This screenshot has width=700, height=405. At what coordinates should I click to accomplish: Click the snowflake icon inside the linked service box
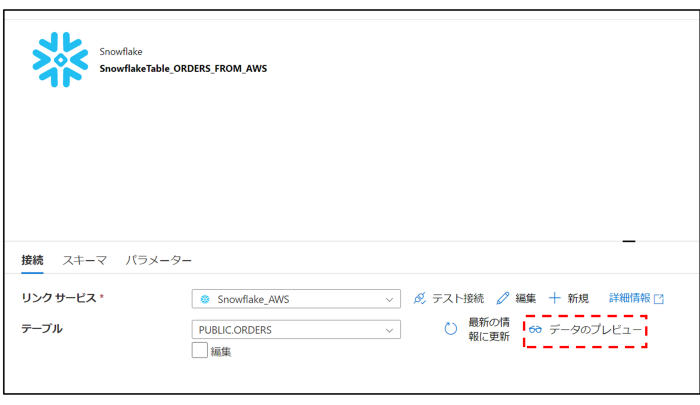coord(205,299)
